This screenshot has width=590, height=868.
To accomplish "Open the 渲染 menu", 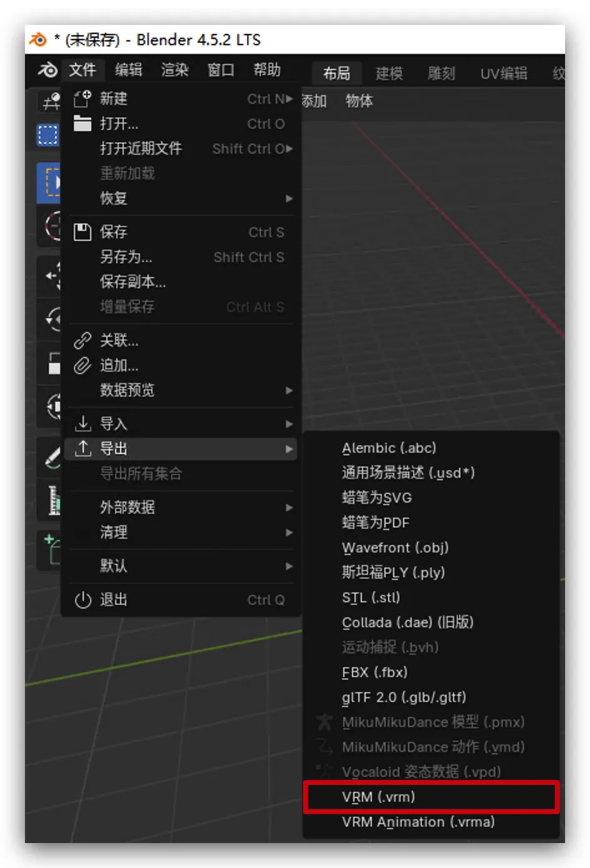I will point(175,70).
